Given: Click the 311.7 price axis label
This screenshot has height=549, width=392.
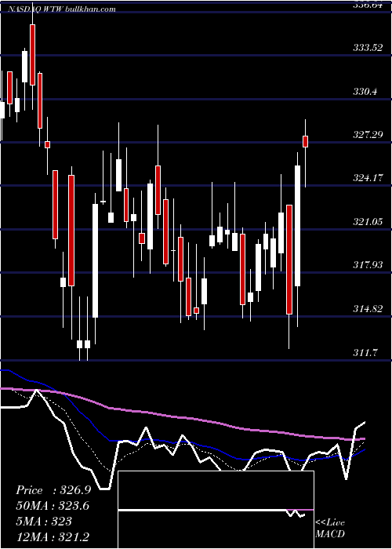Looking at the screenshot, I should click(365, 353).
